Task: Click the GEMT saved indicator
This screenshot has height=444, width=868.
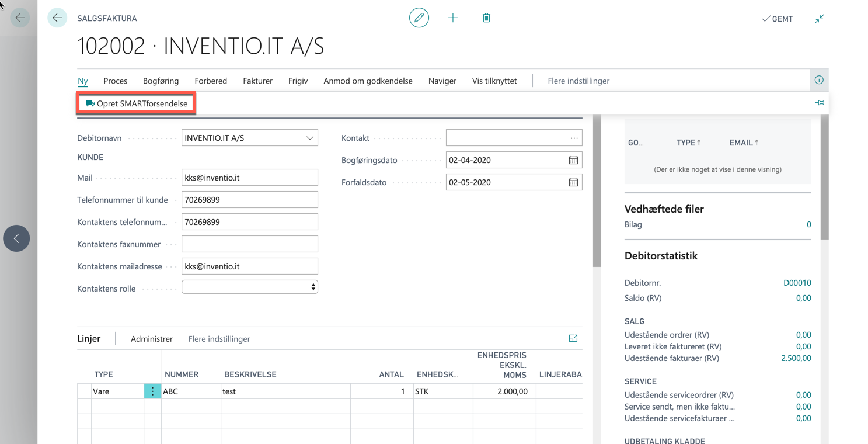Action: click(777, 19)
